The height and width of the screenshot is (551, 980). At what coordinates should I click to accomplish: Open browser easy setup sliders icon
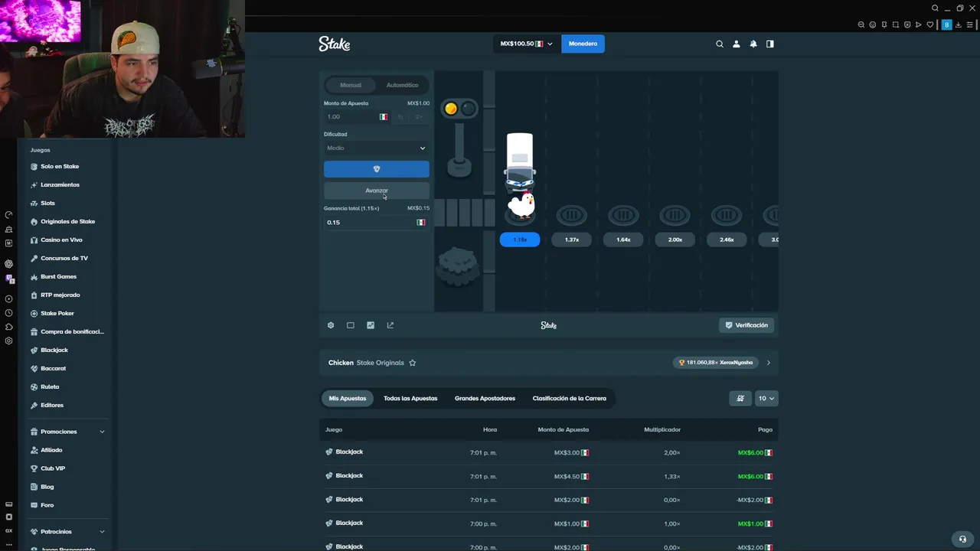pyautogui.click(x=969, y=24)
